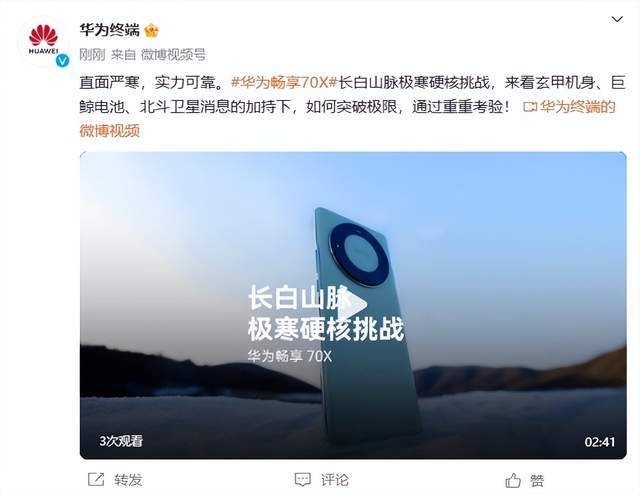The image size is (640, 495).
Task: Click the 微博视频号 source link
Action: click(173, 55)
